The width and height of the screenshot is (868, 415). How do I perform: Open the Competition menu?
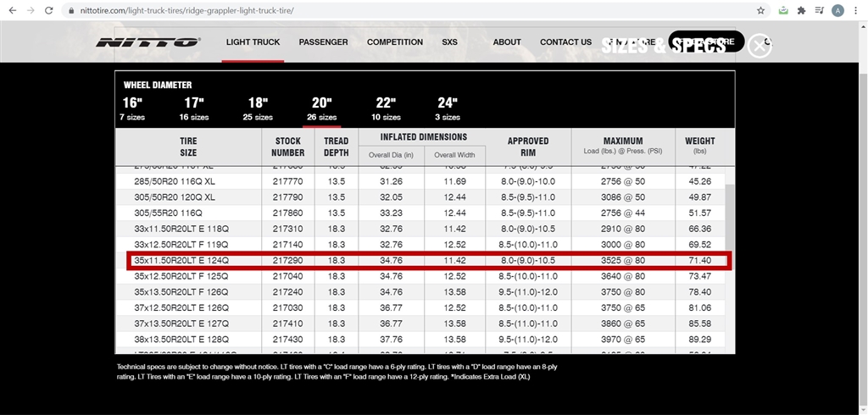(395, 42)
